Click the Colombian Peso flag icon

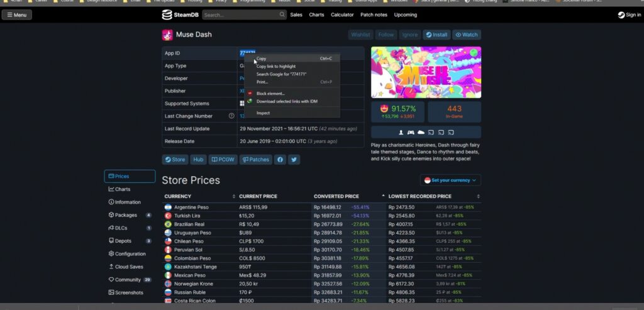pyautogui.click(x=168, y=258)
